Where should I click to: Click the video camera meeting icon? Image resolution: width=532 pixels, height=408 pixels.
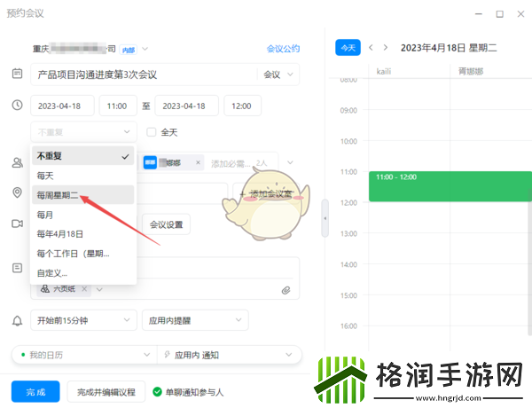(18, 224)
